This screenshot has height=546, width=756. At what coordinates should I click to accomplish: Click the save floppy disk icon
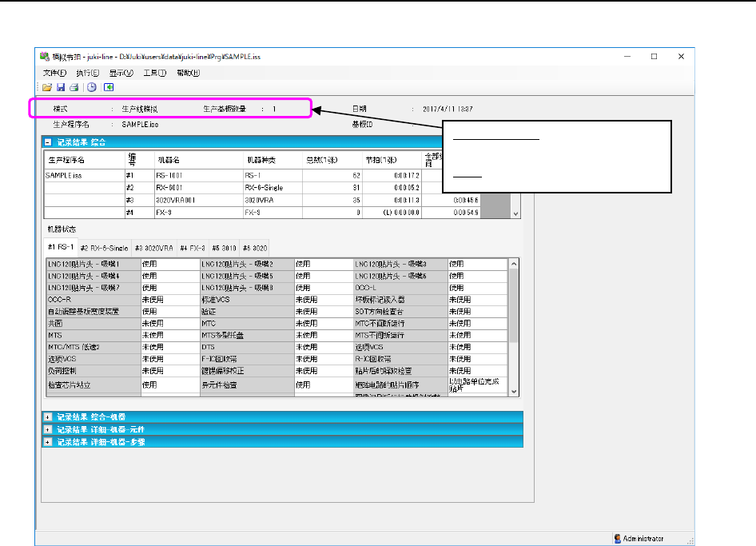pyautogui.click(x=60, y=87)
